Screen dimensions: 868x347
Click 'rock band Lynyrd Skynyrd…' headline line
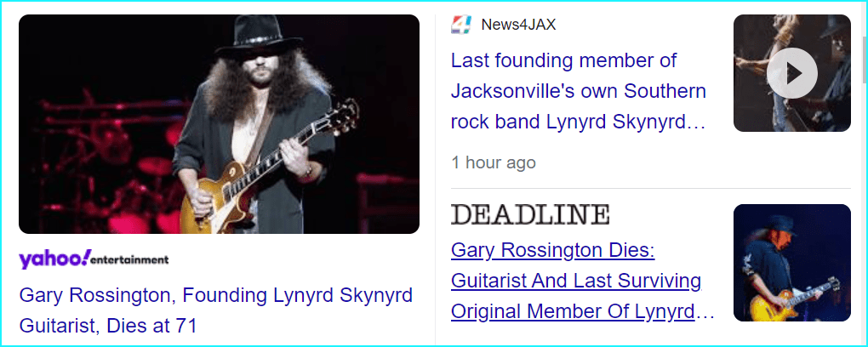579,122
